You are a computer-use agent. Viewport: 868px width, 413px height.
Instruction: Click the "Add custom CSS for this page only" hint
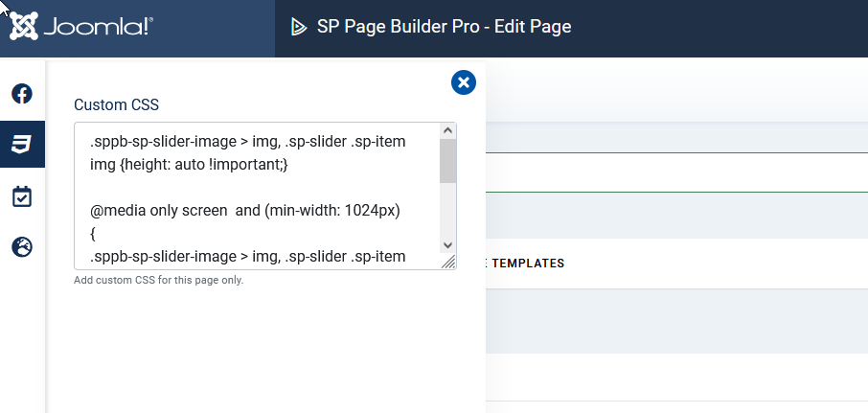coord(158,281)
